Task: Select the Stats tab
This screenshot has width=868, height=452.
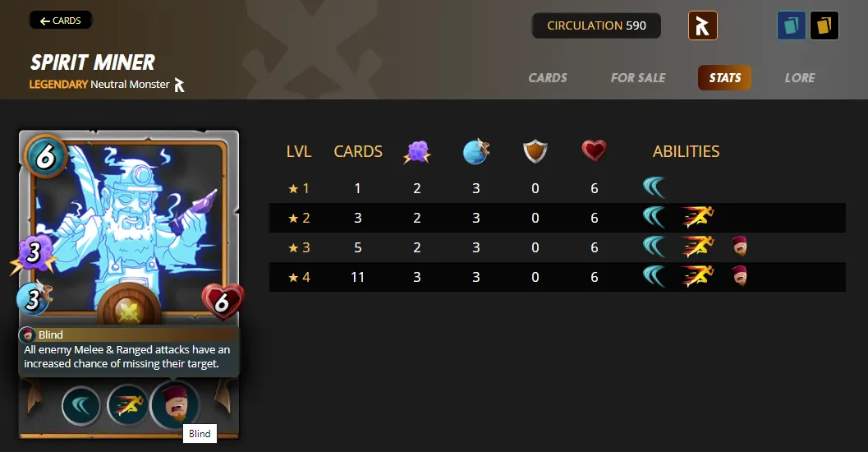Action: (724, 77)
